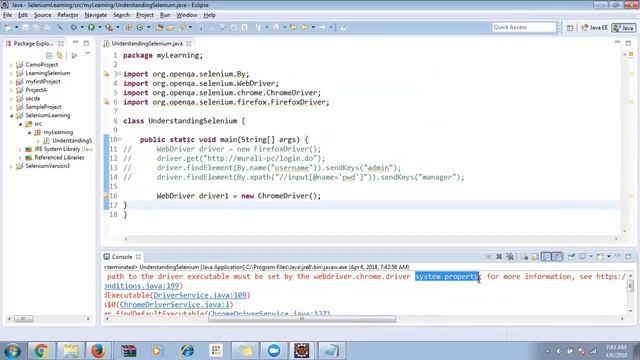Open the onditions.java:199 stack trace link

(142, 286)
